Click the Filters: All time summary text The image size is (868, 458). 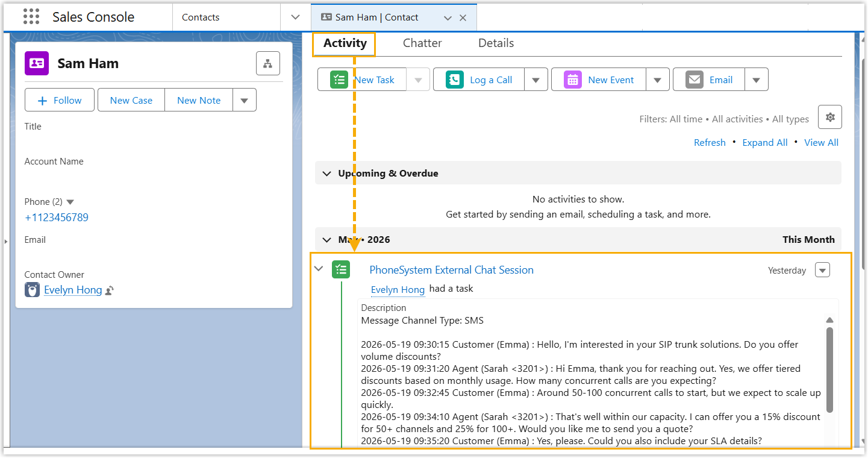point(724,119)
